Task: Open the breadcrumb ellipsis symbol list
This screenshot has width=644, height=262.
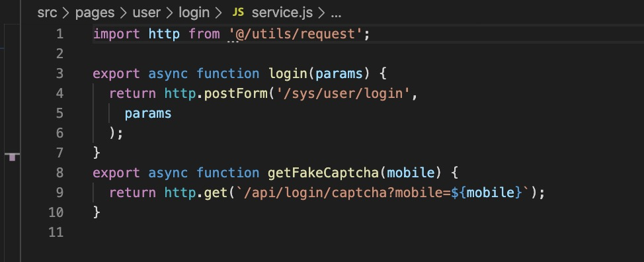Action: (x=336, y=15)
